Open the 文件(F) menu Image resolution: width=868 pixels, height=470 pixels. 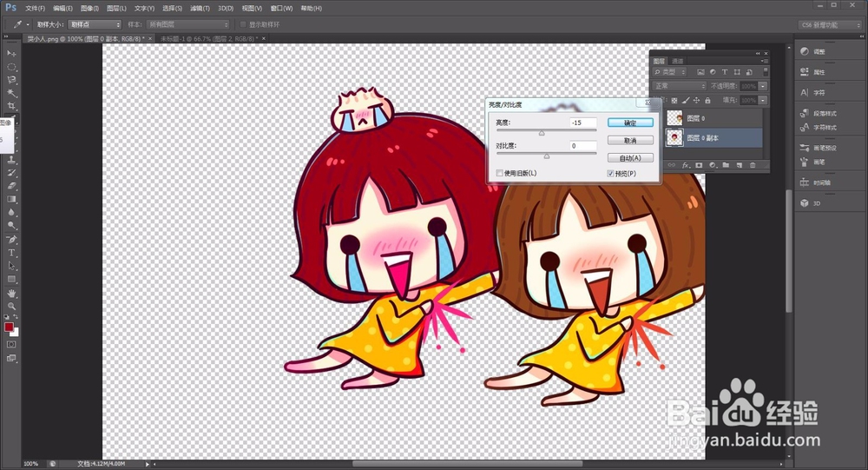coord(35,9)
